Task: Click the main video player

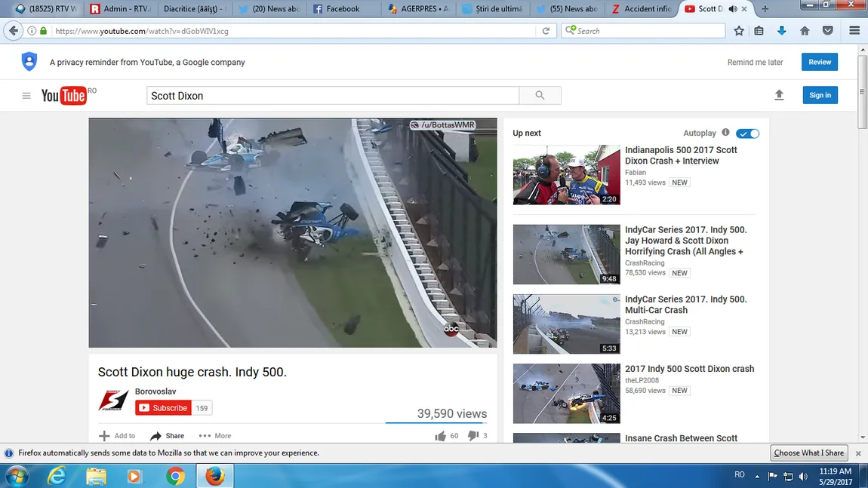Action: (x=293, y=233)
